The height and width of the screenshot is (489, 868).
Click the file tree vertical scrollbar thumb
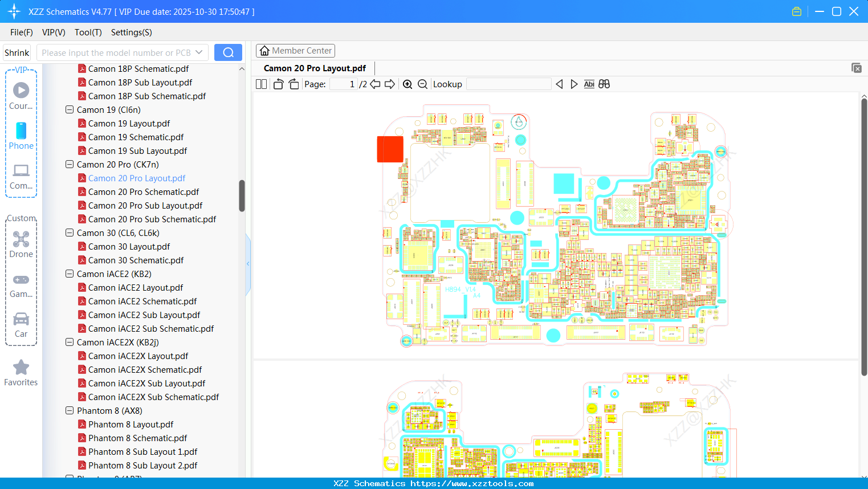coord(242,195)
